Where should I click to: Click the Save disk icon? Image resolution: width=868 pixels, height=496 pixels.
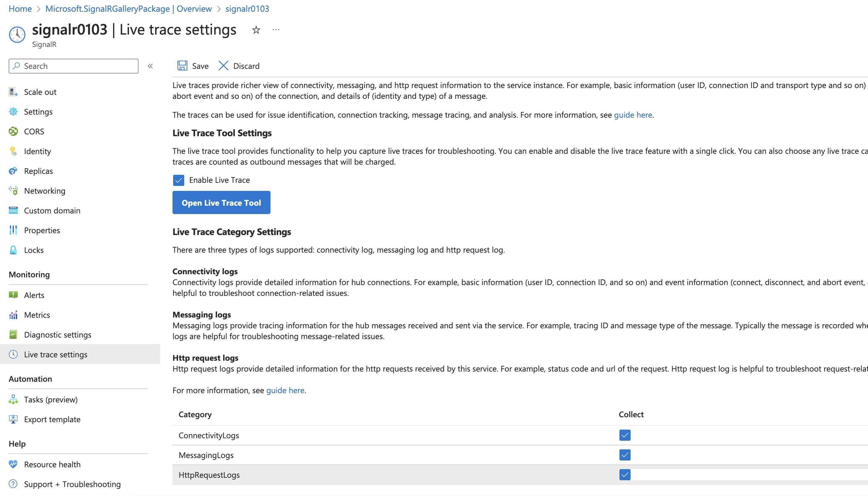coord(182,66)
